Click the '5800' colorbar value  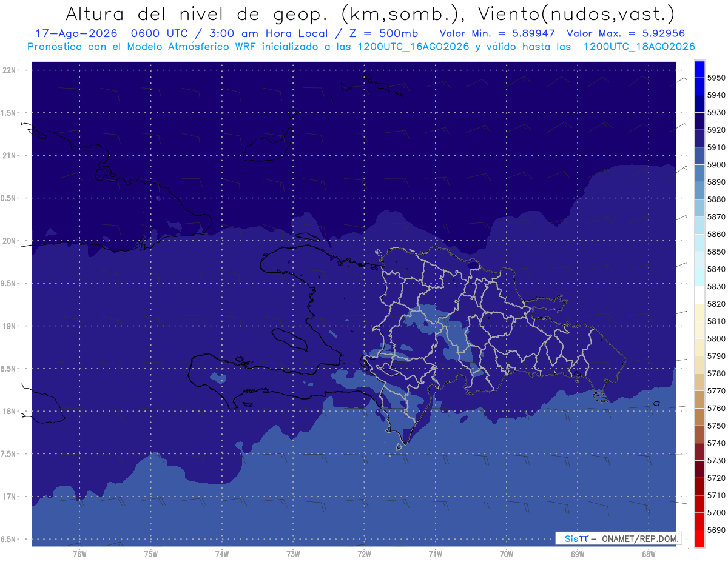[716, 338]
